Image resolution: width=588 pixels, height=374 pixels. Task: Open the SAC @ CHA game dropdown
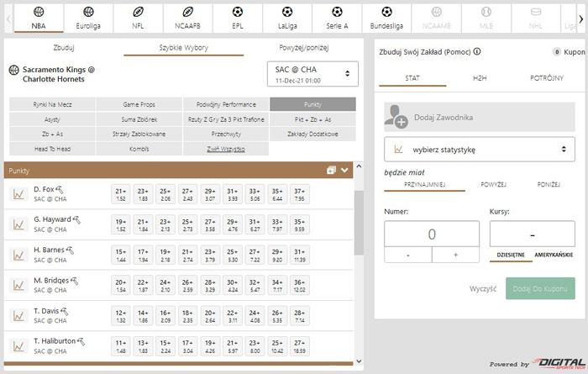tap(312, 74)
